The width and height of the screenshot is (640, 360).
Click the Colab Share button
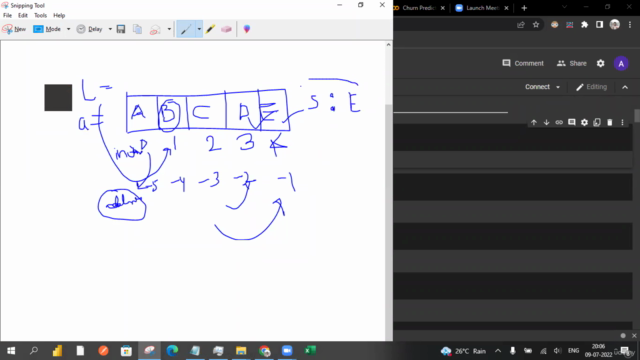[x=571, y=63]
